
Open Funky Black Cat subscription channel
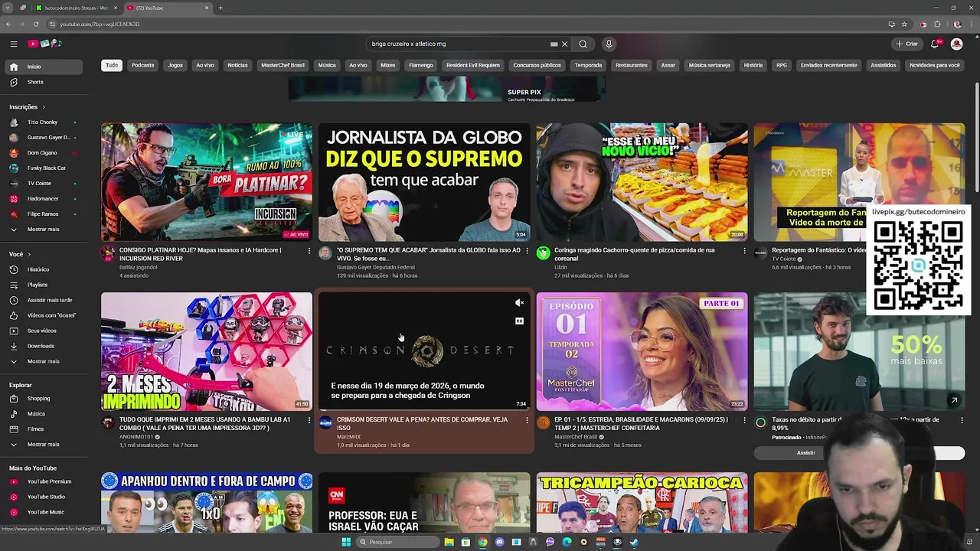coord(44,168)
